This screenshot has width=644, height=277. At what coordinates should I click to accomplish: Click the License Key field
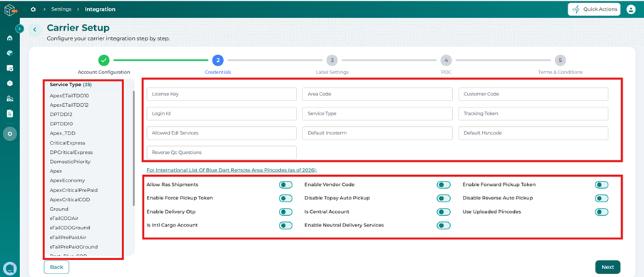[x=221, y=94]
